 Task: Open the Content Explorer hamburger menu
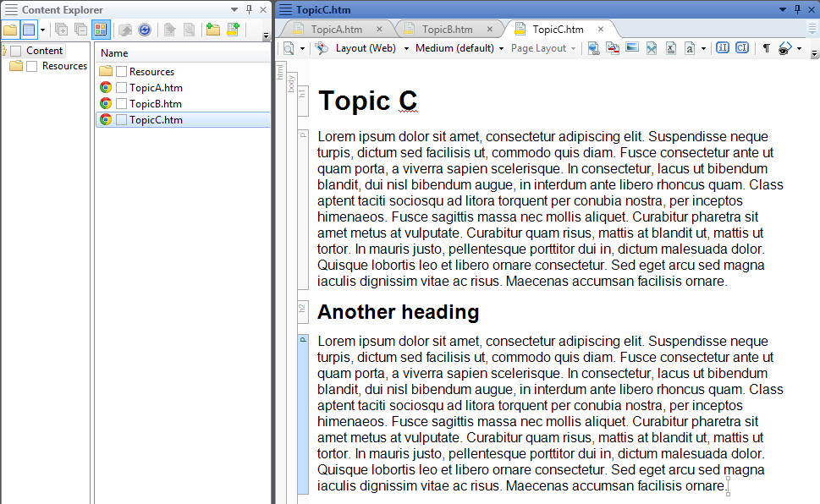click(11, 9)
